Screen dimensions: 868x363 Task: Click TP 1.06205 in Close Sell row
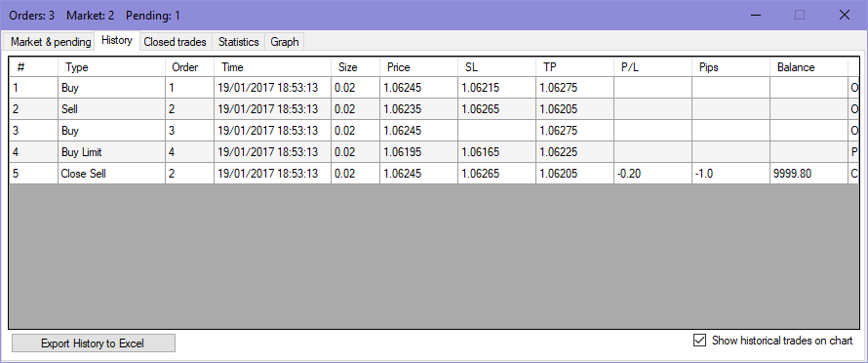pyautogui.click(x=574, y=174)
